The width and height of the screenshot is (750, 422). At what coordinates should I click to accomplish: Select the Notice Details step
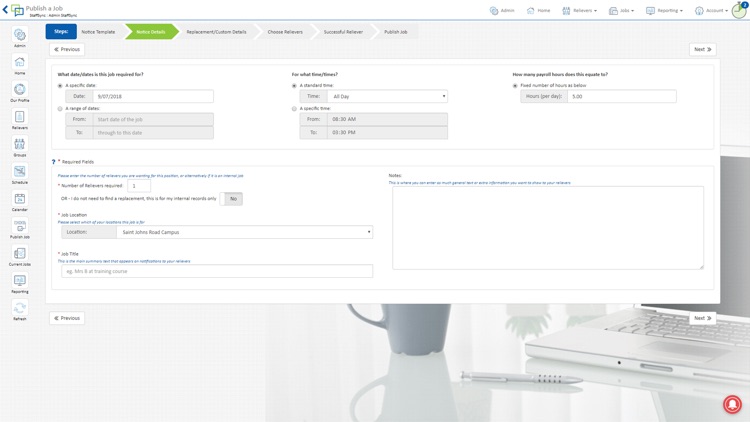click(151, 32)
